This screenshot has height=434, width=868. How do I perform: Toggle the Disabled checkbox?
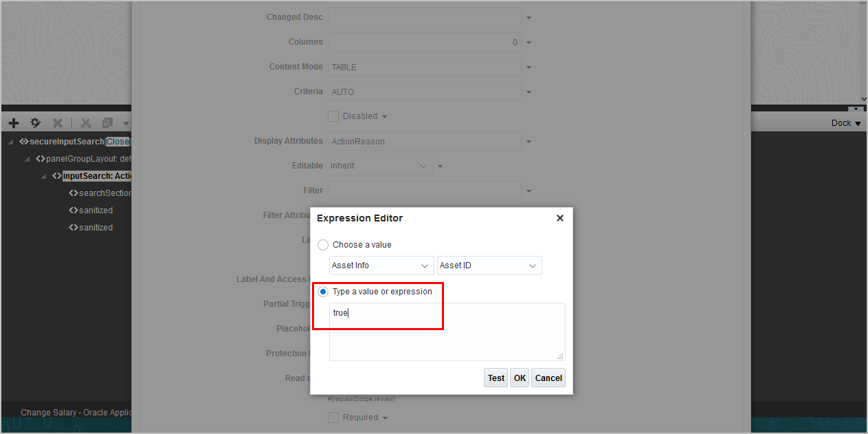[x=333, y=116]
